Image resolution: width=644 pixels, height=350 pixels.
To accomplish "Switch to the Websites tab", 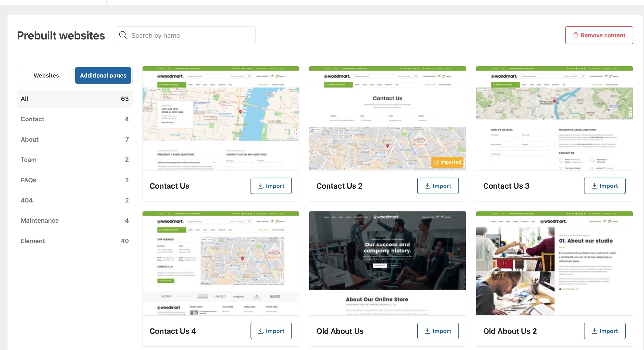I will click(x=46, y=75).
